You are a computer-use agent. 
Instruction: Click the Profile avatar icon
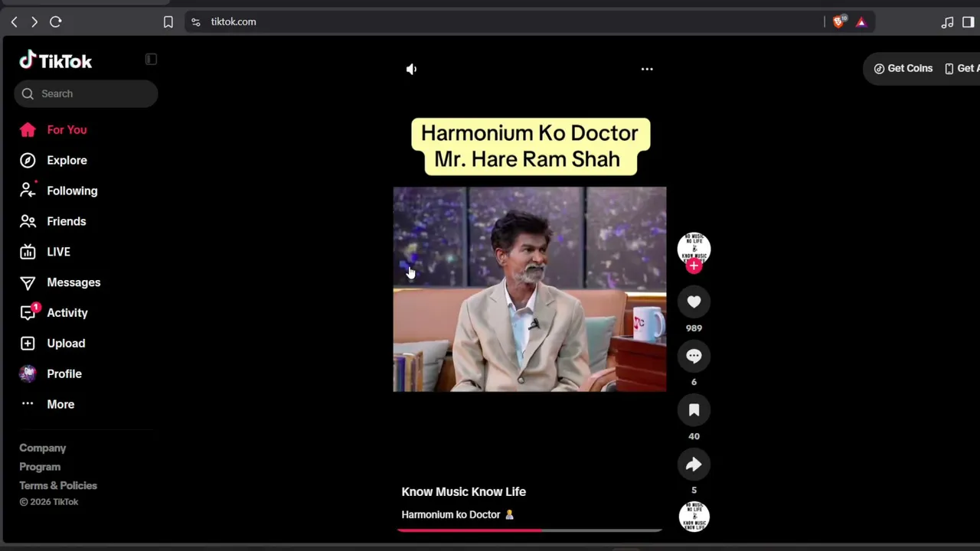(x=28, y=373)
